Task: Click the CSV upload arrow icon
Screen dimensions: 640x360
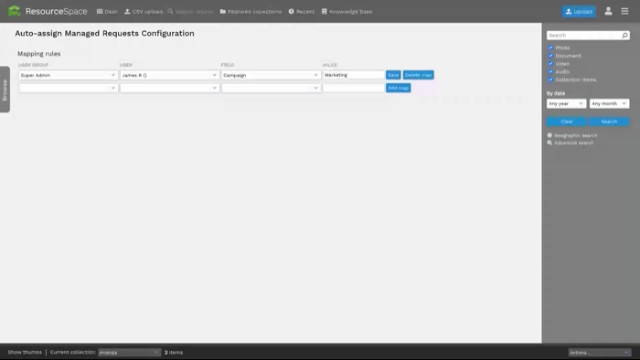Action: (x=127, y=11)
